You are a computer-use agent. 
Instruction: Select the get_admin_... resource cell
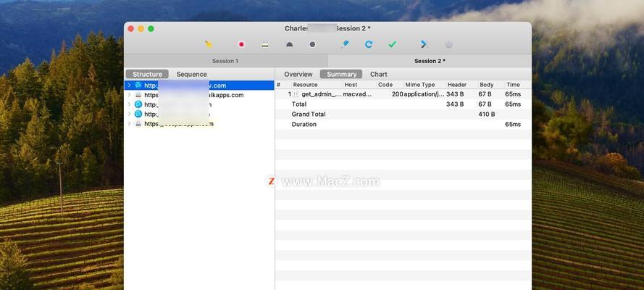click(x=321, y=94)
